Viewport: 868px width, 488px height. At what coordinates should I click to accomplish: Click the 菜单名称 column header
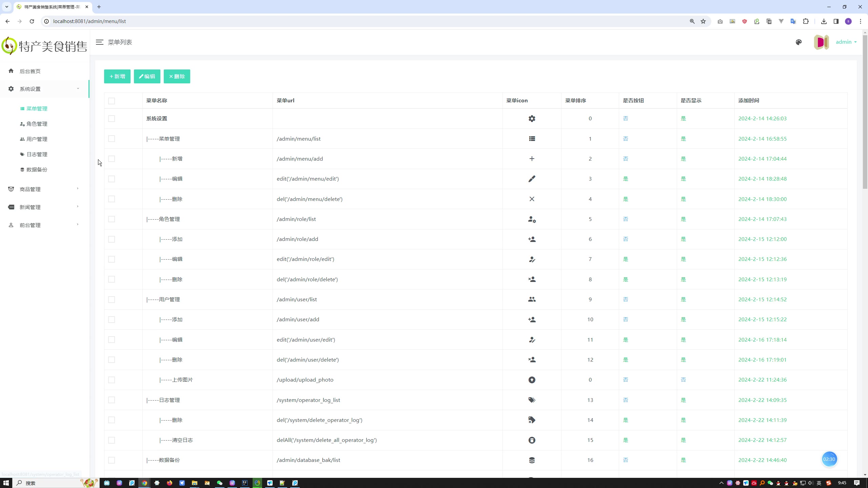tap(157, 101)
